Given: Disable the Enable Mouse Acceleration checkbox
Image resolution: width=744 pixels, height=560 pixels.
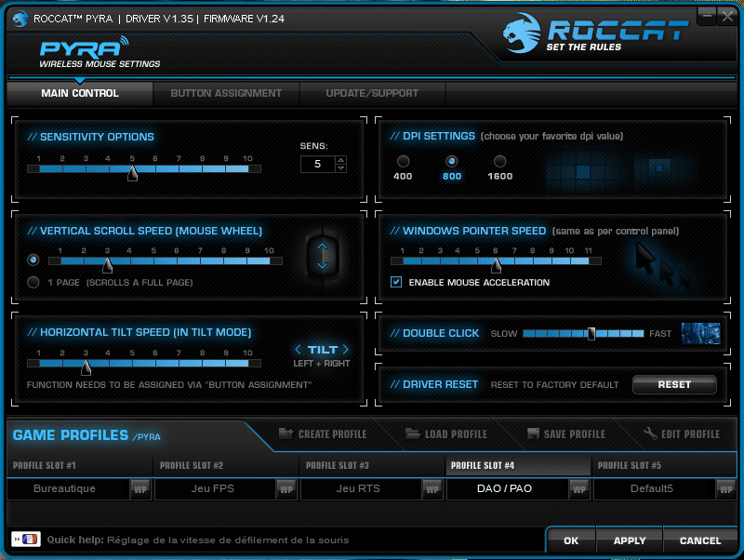Looking at the screenshot, I should point(396,282).
